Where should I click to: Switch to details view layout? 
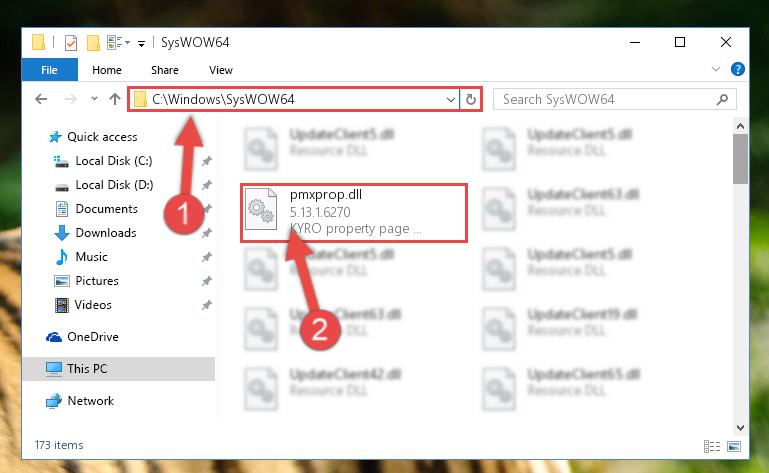(712, 446)
